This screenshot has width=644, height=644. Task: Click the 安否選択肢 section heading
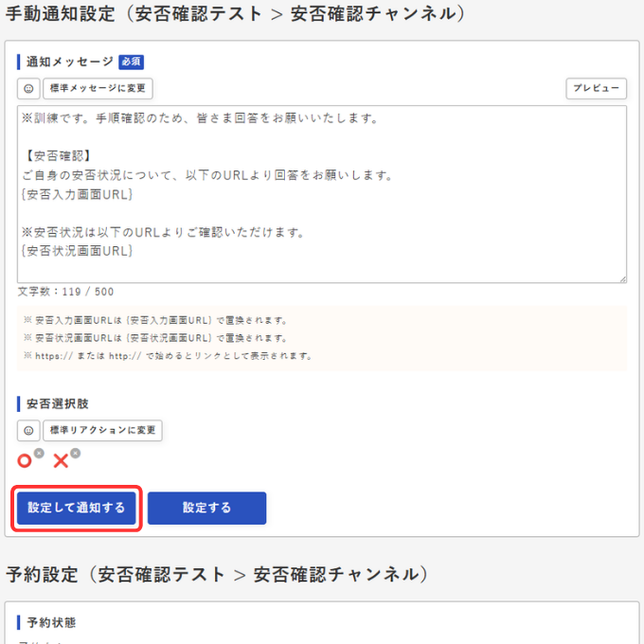[x=58, y=403]
